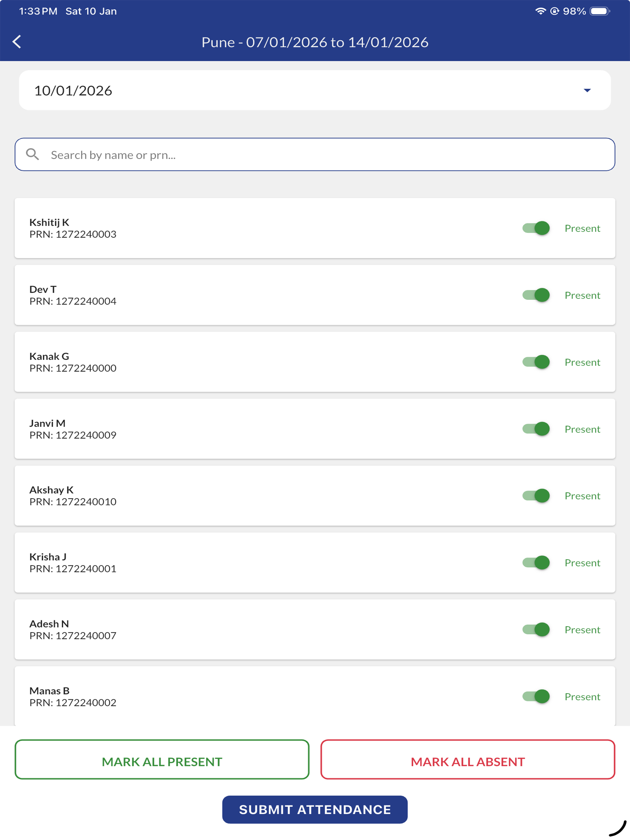Tap the battery status icon
The height and width of the screenshot is (840, 630).
pos(600,11)
